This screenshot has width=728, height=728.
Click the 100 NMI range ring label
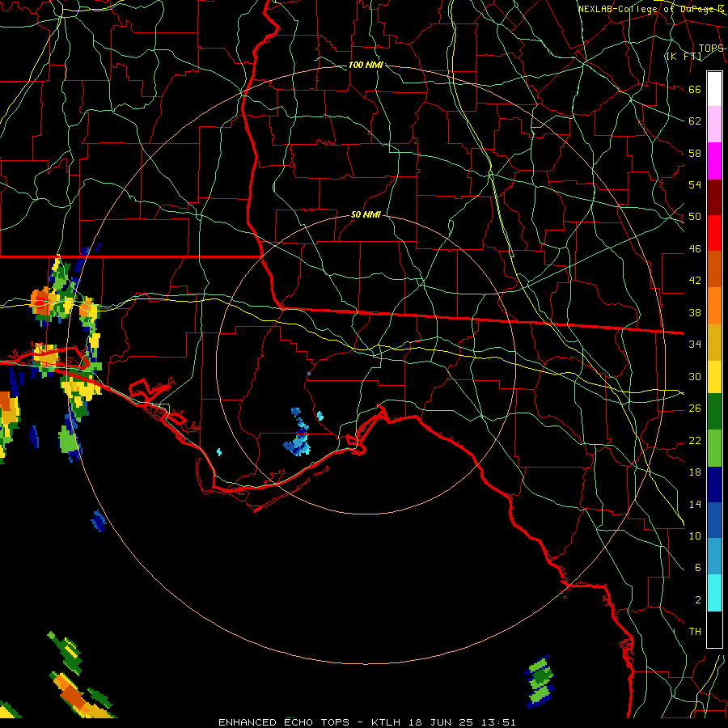[x=366, y=65]
